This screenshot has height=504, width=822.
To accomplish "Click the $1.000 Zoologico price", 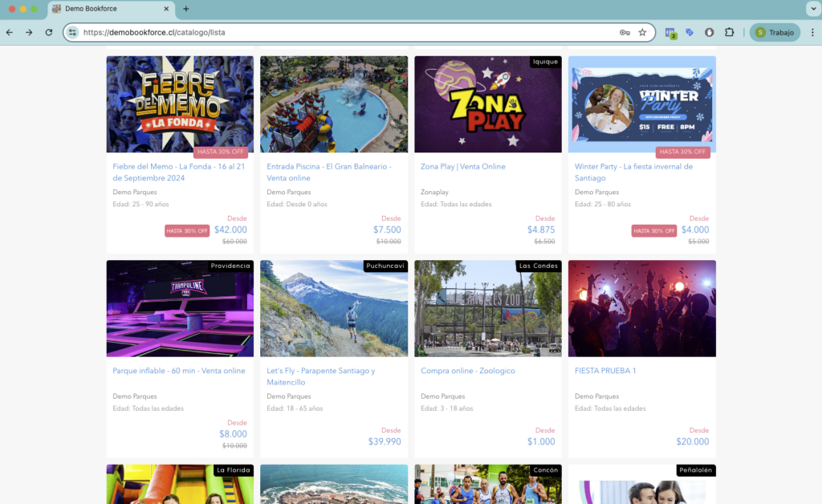I will pos(541,441).
